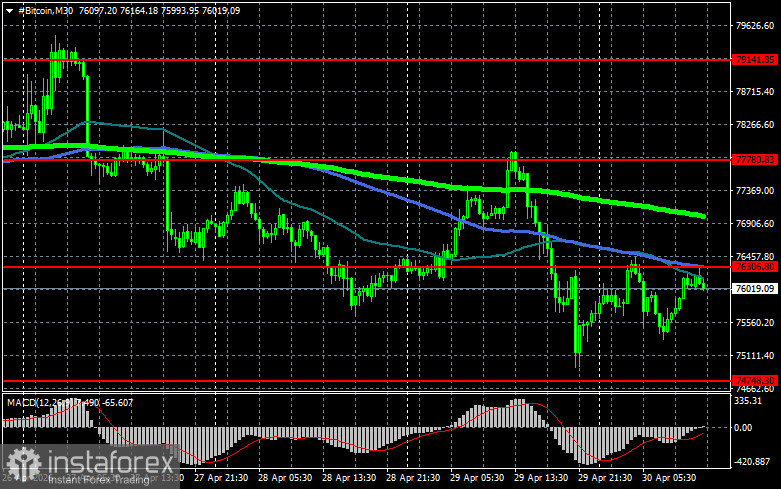The image size is (781, 489).
Task: Click the 78715.40 price axis value
Action: pos(755,92)
